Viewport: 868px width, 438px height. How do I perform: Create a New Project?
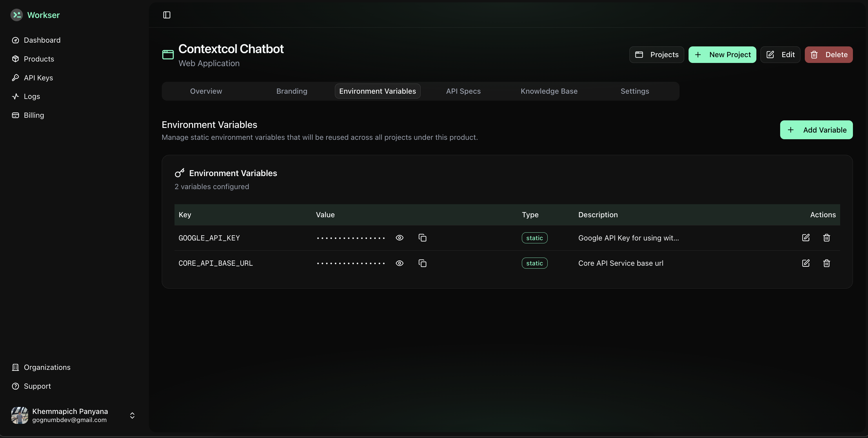(722, 54)
